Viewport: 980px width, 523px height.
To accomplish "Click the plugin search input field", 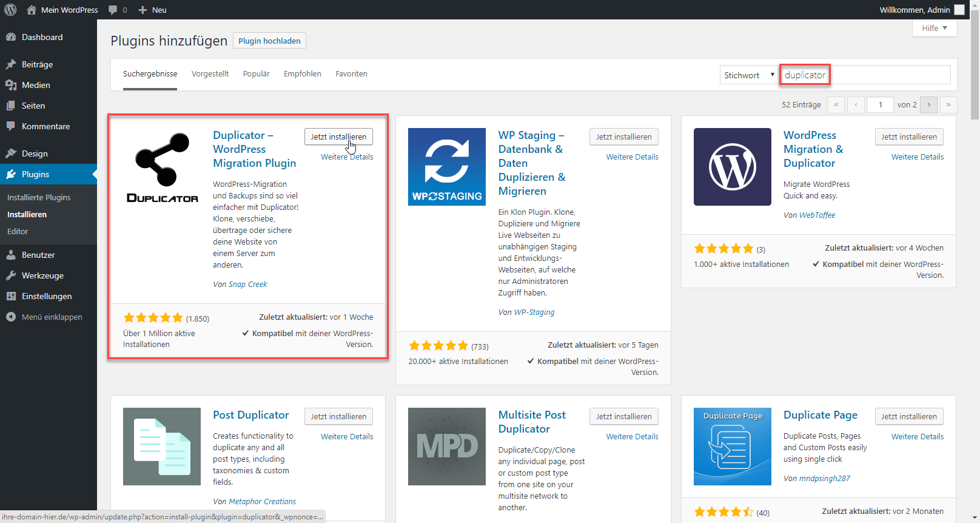I will coord(865,75).
